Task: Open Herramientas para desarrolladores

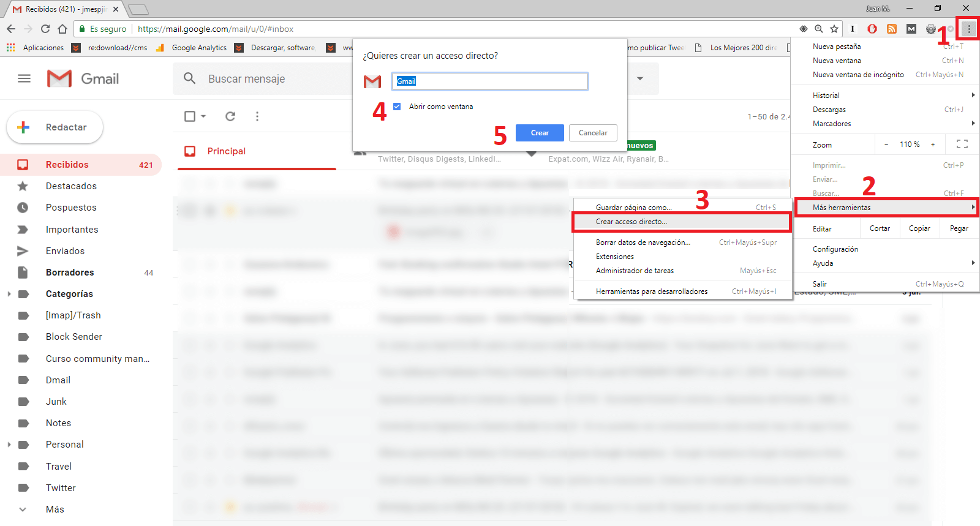Action: [682, 291]
